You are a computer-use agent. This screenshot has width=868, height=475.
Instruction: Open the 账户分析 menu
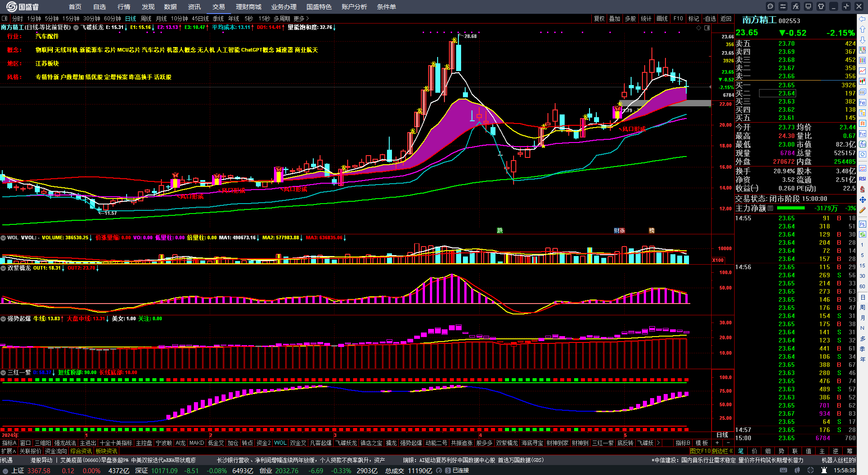[x=354, y=7]
